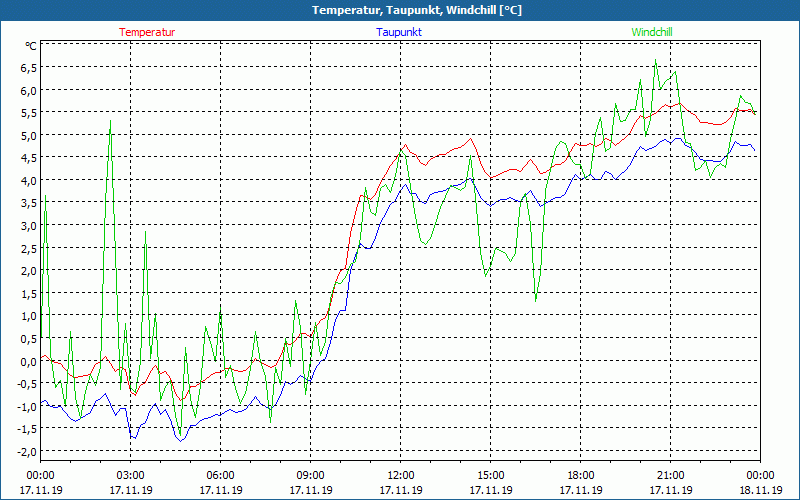Click the -2,0 y-axis value
800x500 pixels.
click(27, 452)
